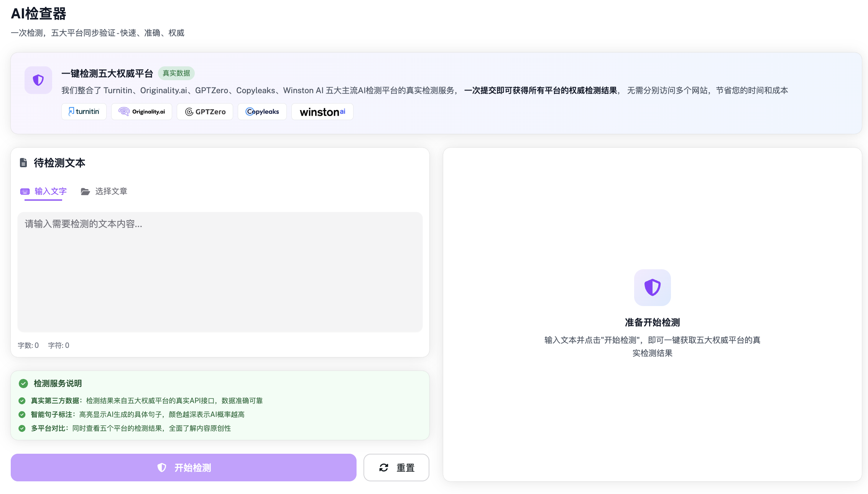Click the GPTZero platform badge
Image resolution: width=868 pixels, height=494 pixels.
tap(205, 112)
